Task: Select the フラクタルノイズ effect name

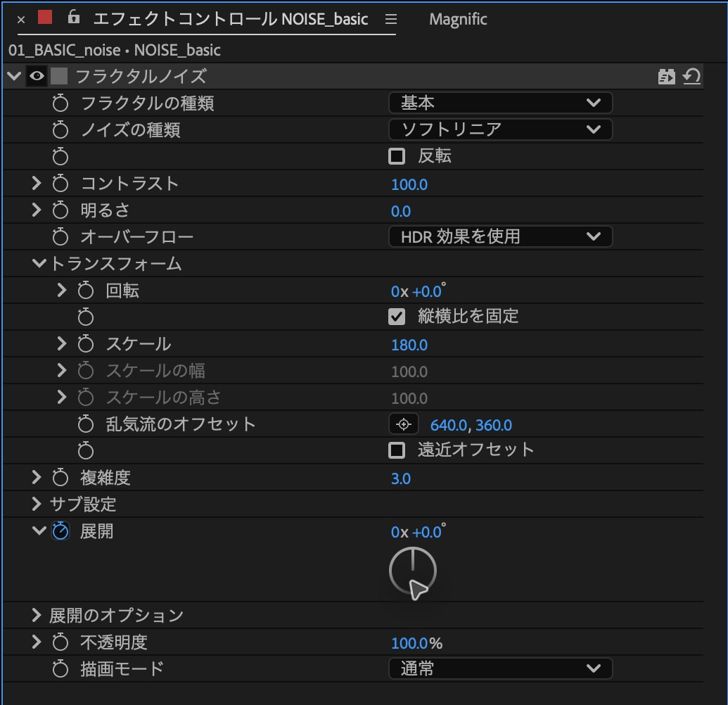Action: (x=141, y=76)
